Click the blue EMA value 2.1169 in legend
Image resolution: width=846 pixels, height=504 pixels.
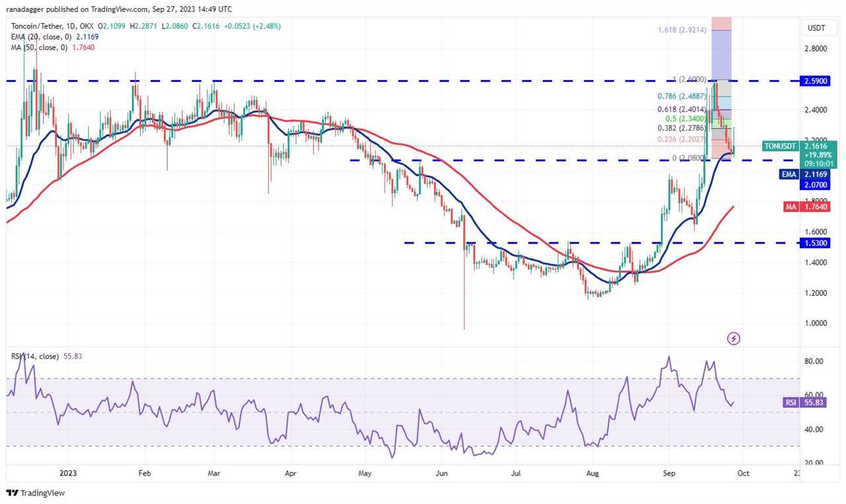click(88, 36)
